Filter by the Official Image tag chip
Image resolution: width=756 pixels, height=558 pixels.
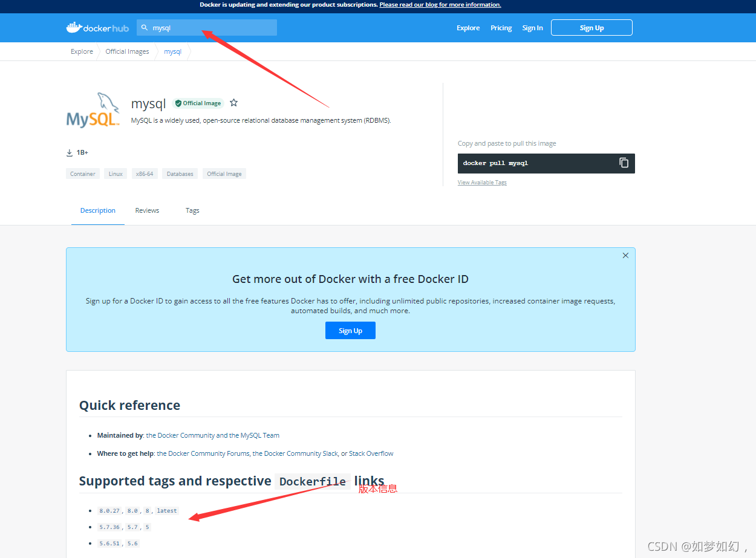coord(224,174)
